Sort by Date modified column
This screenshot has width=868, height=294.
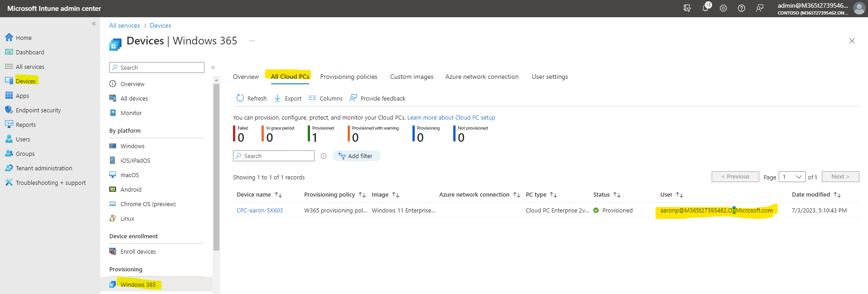816,194
